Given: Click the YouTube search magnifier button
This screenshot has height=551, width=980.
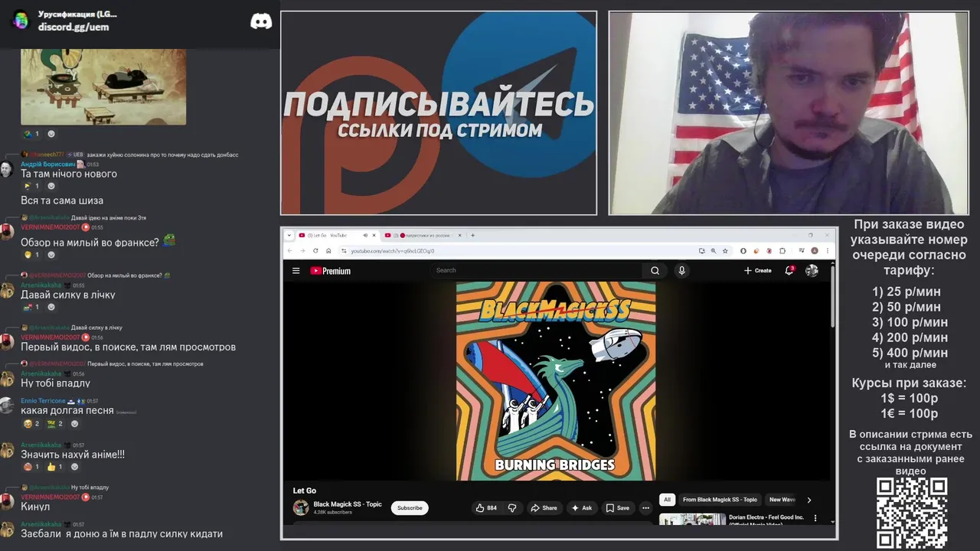Looking at the screenshot, I should [x=655, y=270].
